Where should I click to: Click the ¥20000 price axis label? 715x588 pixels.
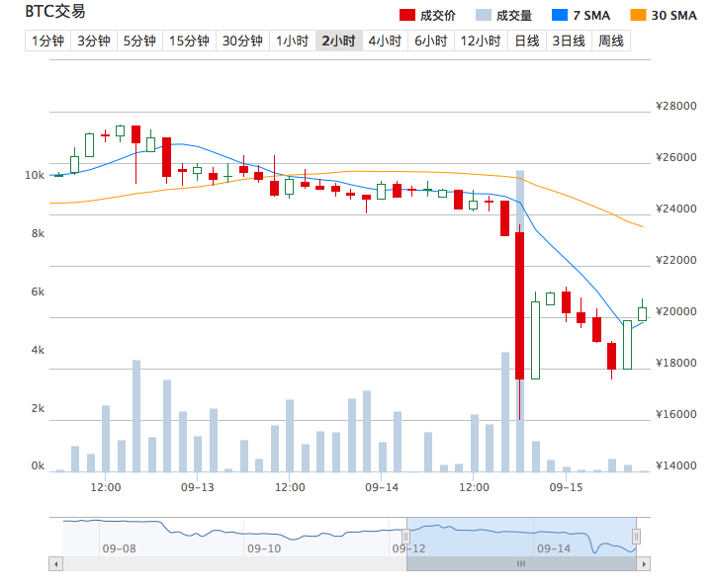[676, 311]
